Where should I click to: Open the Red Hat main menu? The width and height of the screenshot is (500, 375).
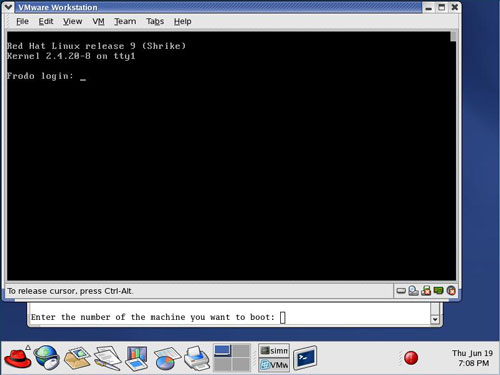pos(17,358)
